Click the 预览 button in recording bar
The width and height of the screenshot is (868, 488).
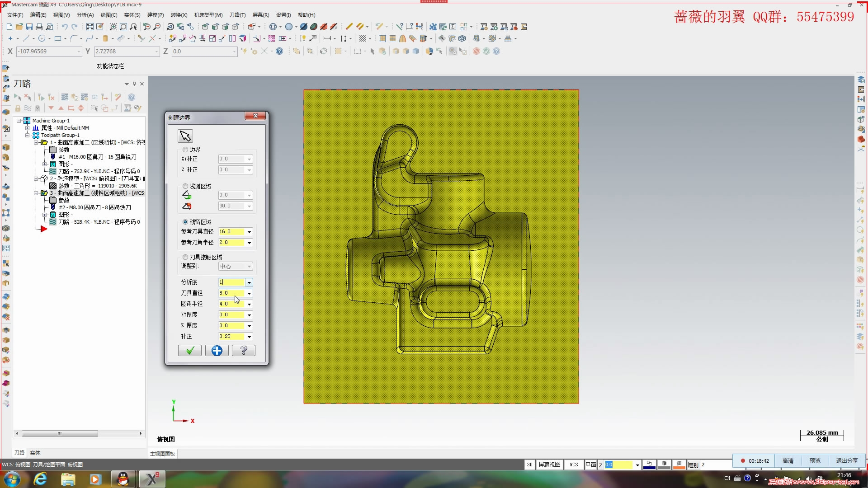point(815,461)
